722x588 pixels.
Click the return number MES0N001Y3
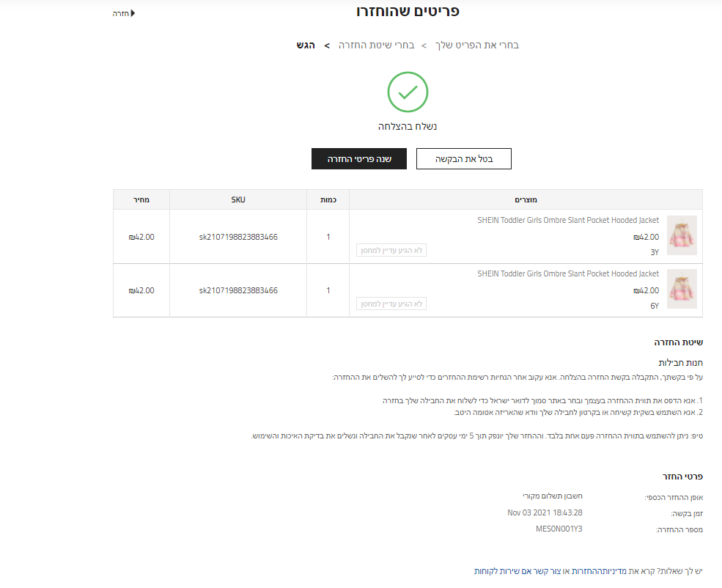click(x=559, y=529)
